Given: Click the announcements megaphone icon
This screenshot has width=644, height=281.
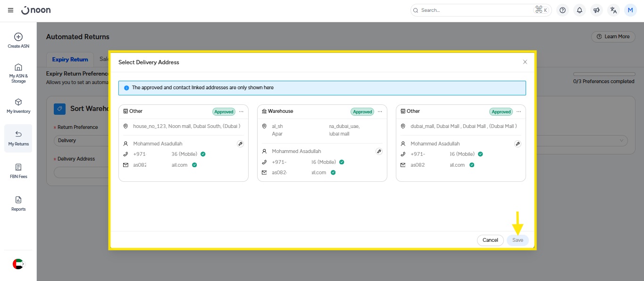Looking at the screenshot, I should (x=596, y=10).
